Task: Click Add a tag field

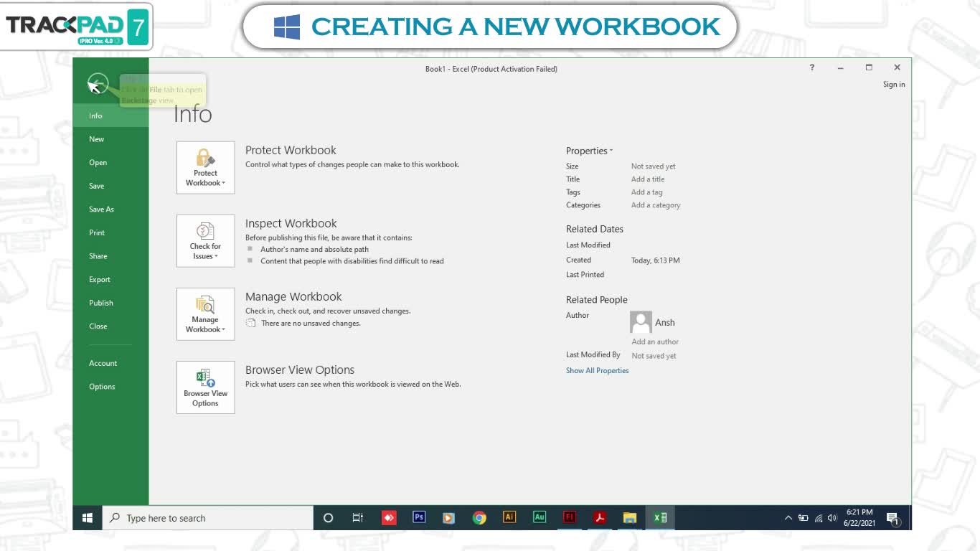Action: (x=646, y=192)
